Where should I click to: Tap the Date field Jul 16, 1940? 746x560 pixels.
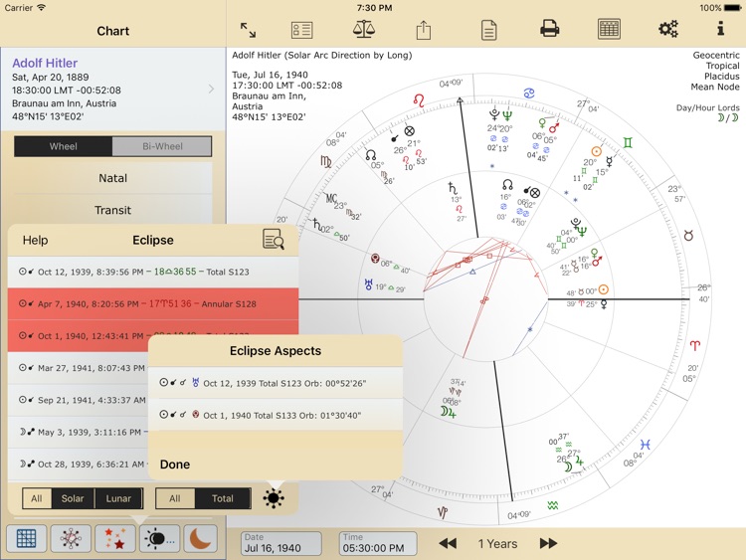[281, 543]
